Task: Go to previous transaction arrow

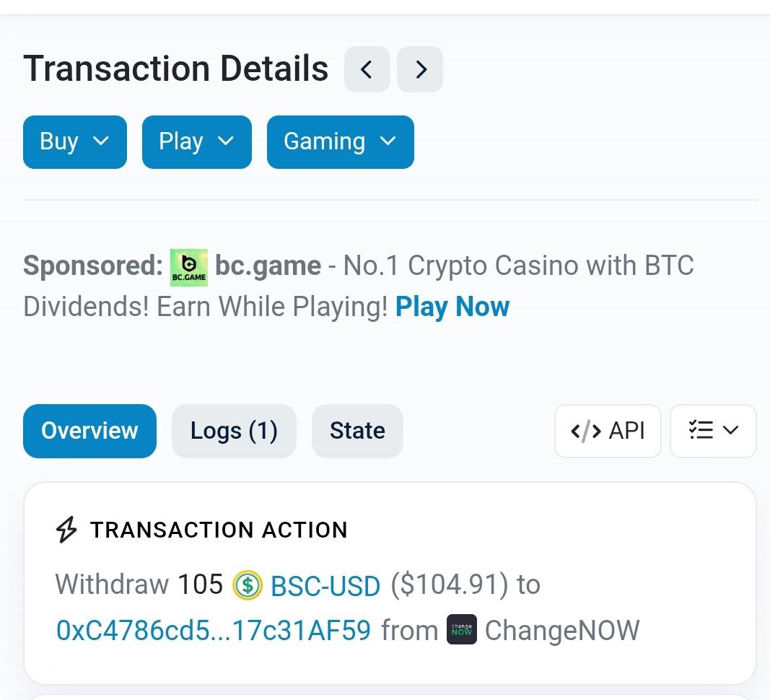Action: pos(367,70)
